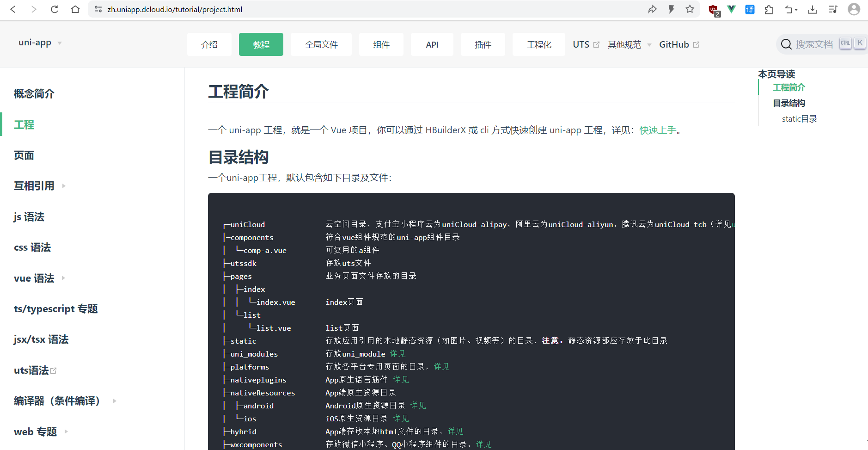This screenshot has height=450, width=868.
Task: Bookmark this page with star icon
Action: click(690, 9)
